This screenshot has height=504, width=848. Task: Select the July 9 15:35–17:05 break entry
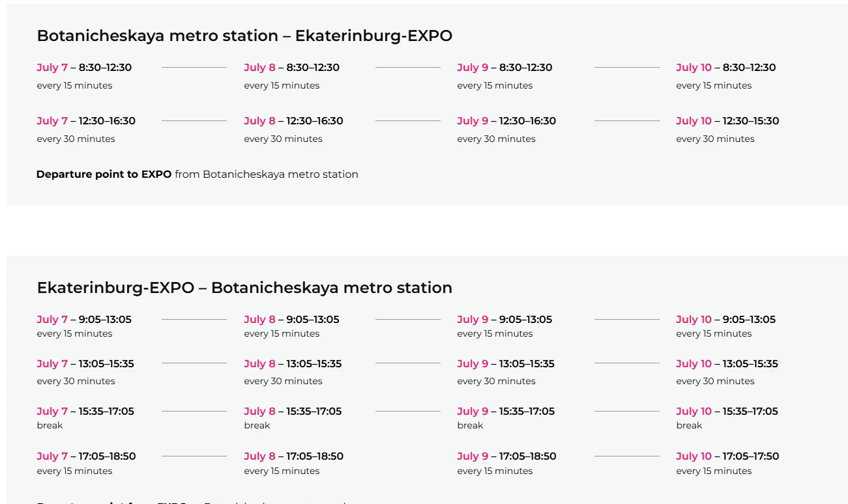click(x=505, y=412)
